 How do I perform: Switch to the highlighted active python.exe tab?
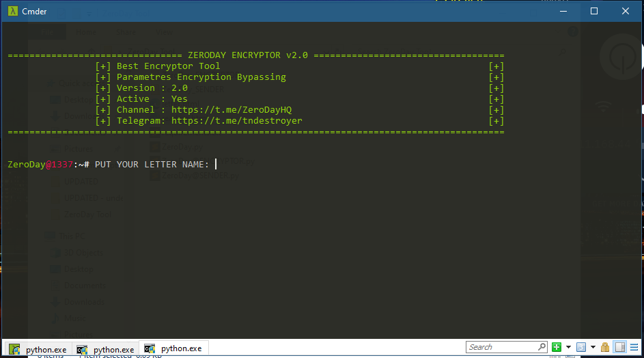coord(173,348)
